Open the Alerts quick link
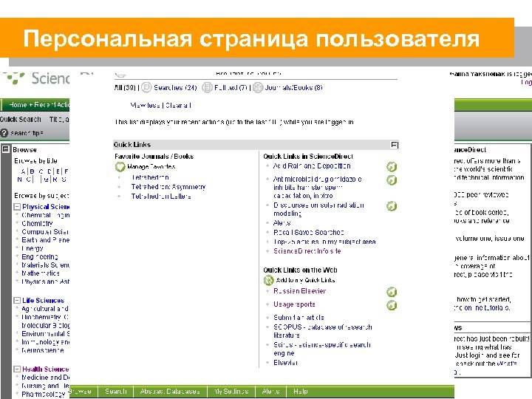Image resolution: width=532 pixels, height=399 pixels. (282, 223)
